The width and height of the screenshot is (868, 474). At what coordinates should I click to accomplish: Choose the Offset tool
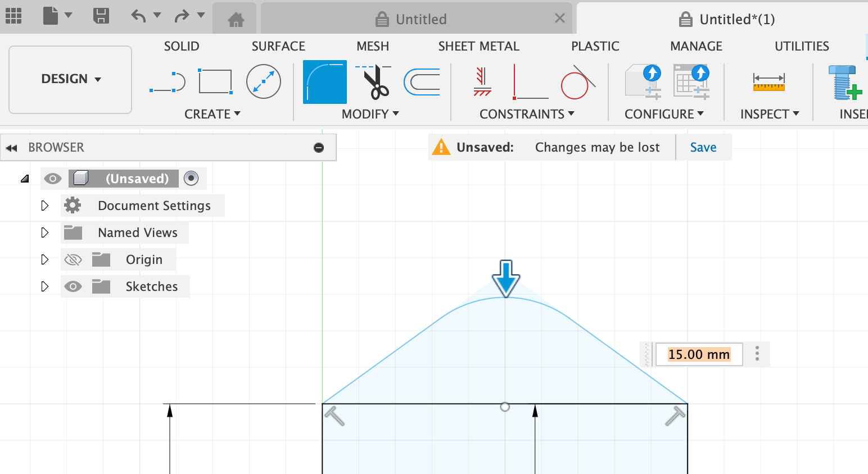pyautogui.click(x=422, y=82)
